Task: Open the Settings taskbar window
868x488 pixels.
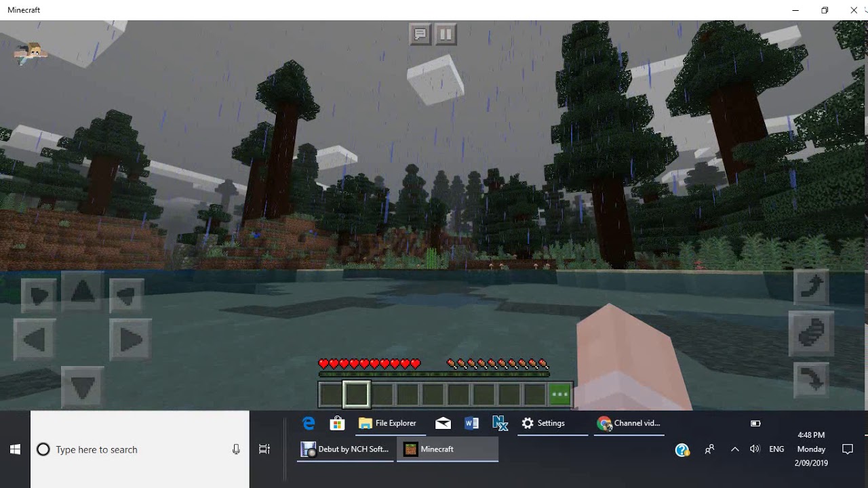Action: pyautogui.click(x=553, y=423)
